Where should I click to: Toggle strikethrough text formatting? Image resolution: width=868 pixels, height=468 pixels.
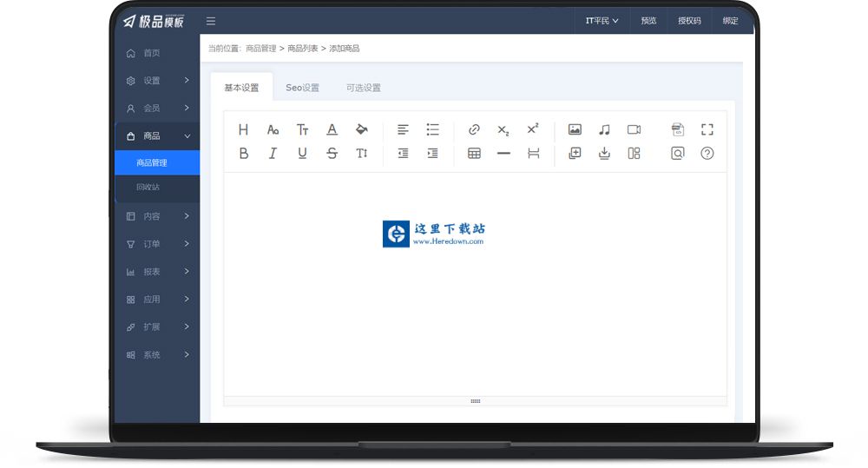tap(332, 153)
